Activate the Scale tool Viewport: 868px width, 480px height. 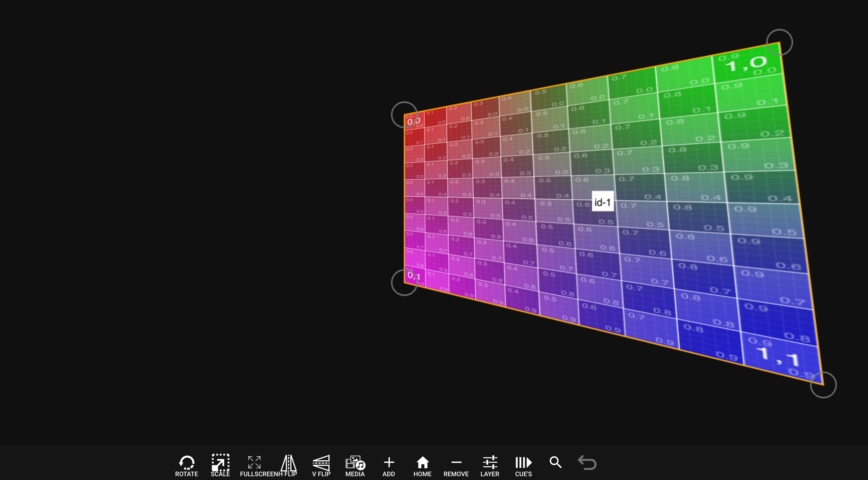point(220,463)
